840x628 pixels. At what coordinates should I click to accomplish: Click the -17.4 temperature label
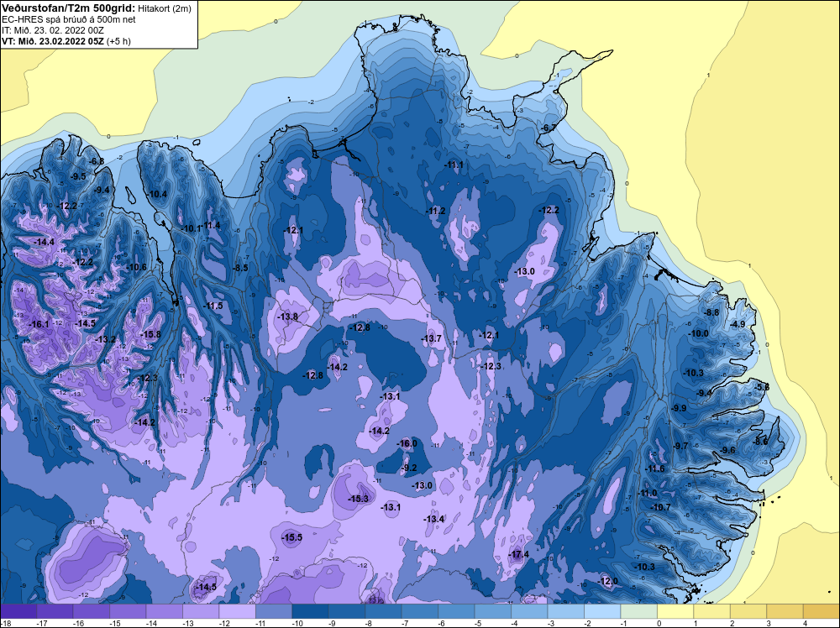[518, 554]
